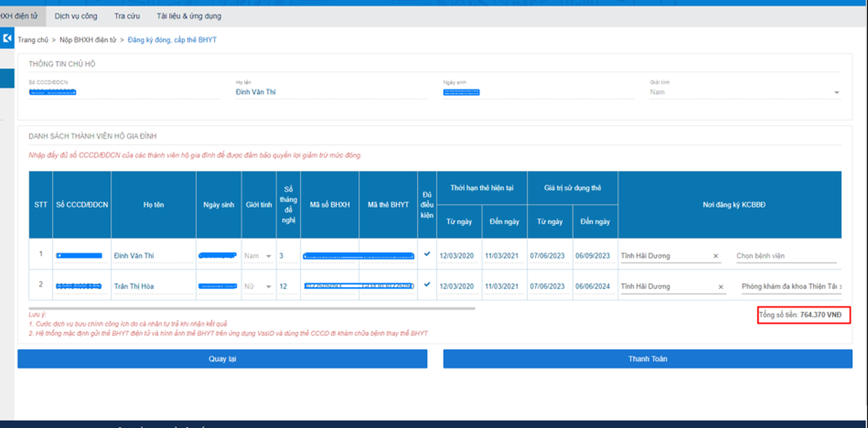Click the Phòng khám đa khoa hospital field

coord(790,286)
